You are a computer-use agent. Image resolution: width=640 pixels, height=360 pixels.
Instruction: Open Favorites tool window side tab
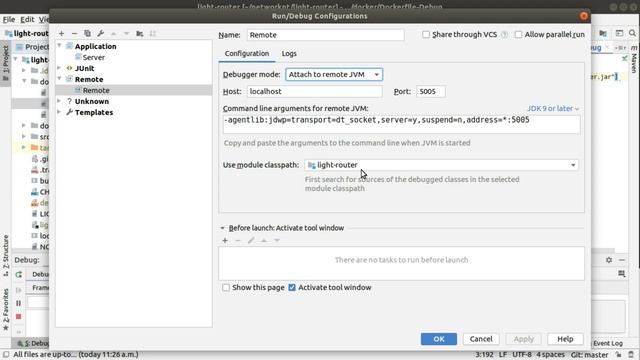click(6, 309)
